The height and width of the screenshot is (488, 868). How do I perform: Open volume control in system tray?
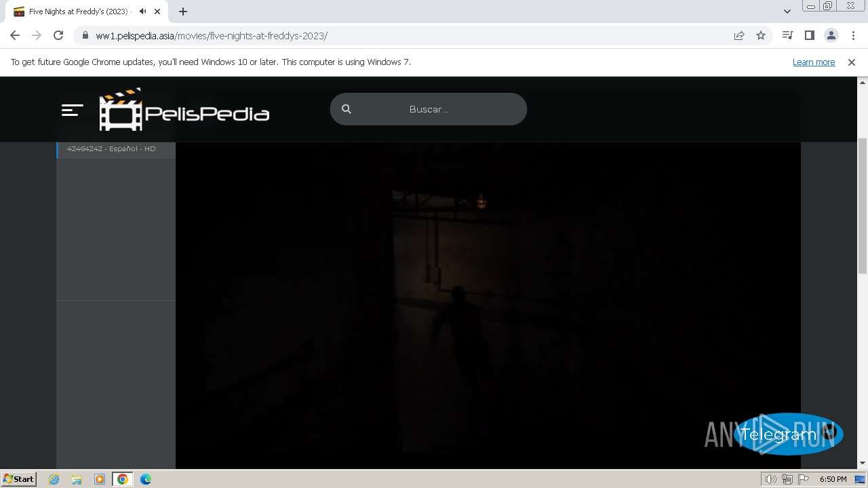(x=771, y=479)
